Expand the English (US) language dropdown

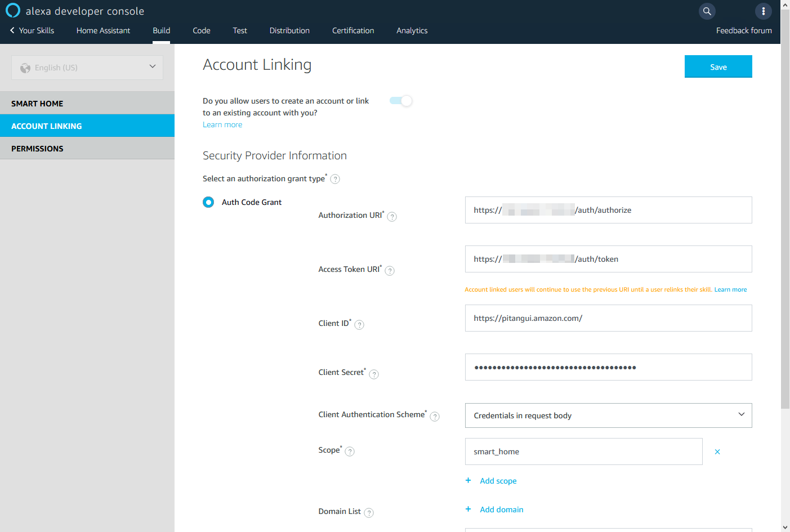coord(87,68)
